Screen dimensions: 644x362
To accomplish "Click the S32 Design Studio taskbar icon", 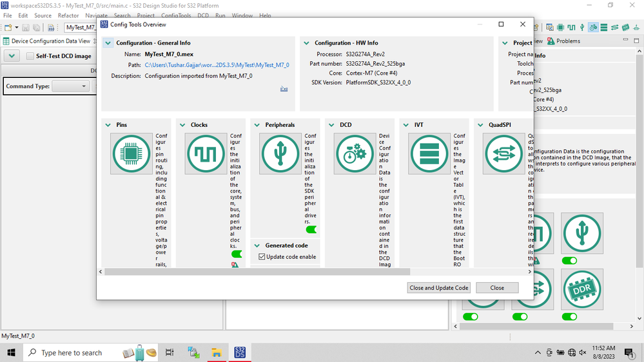I will pyautogui.click(x=240, y=352).
